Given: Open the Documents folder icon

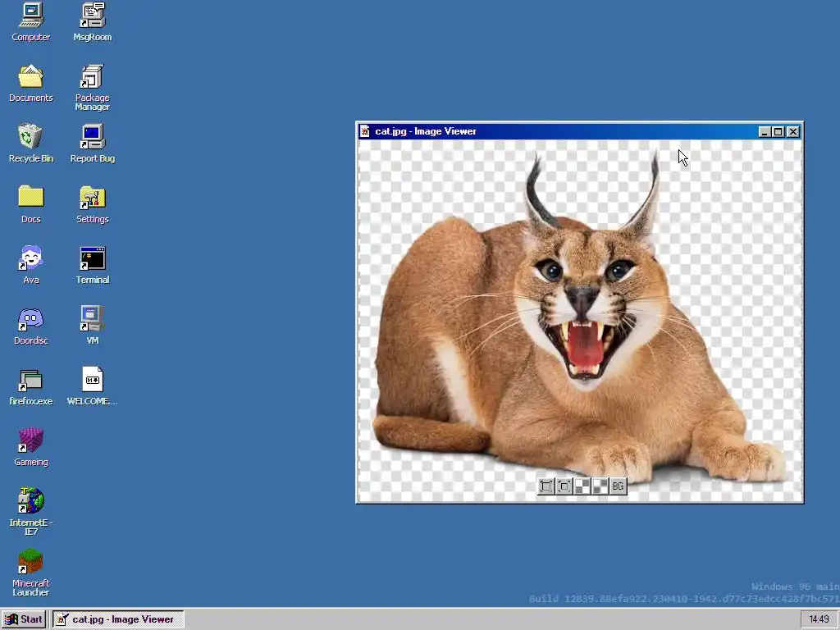Looking at the screenshot, I should coord(31,83).
